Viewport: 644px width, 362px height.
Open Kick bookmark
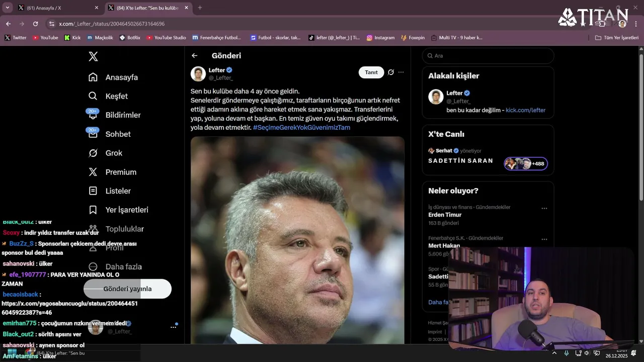[72, 38]
